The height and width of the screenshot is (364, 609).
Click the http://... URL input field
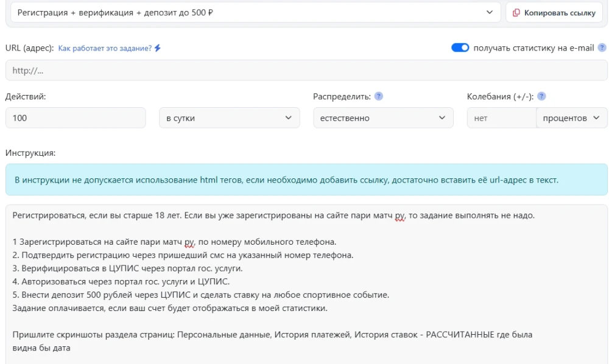304,69
